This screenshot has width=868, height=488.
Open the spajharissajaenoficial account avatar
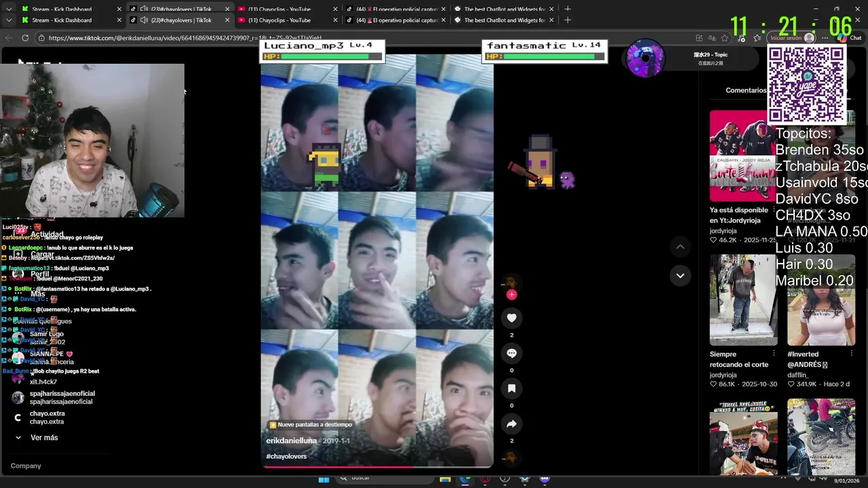pos(18,398)
